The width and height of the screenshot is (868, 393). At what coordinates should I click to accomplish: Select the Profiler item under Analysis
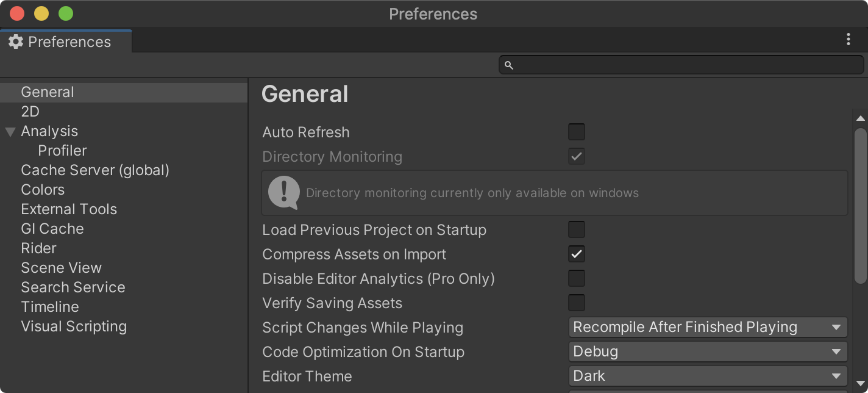coord(62,151)
